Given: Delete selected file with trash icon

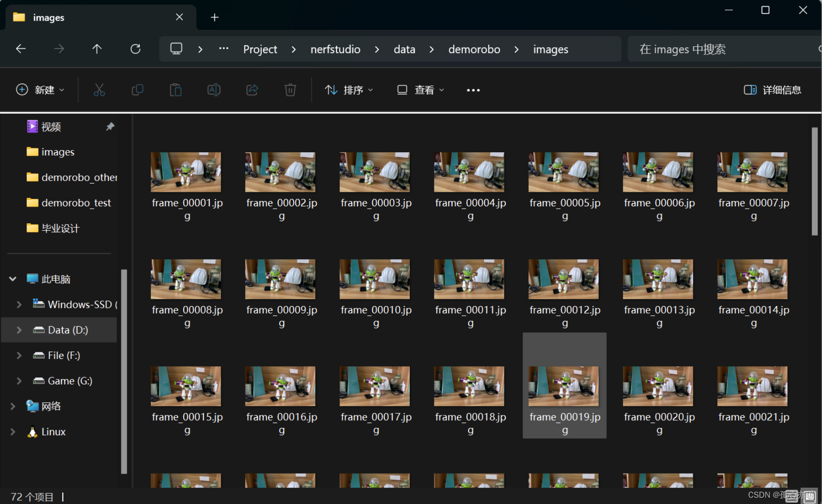Looking at the screenshot, I should click(290, 90).
